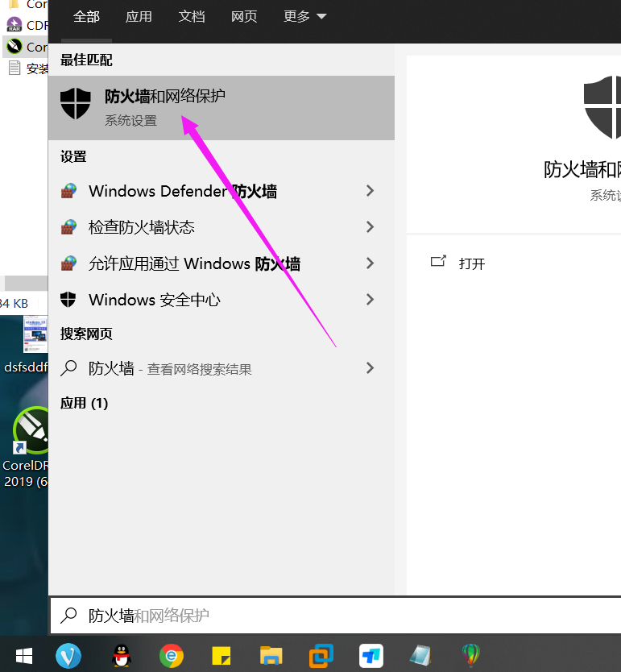Open QQ penguin from the taskbar

point(122,656)
